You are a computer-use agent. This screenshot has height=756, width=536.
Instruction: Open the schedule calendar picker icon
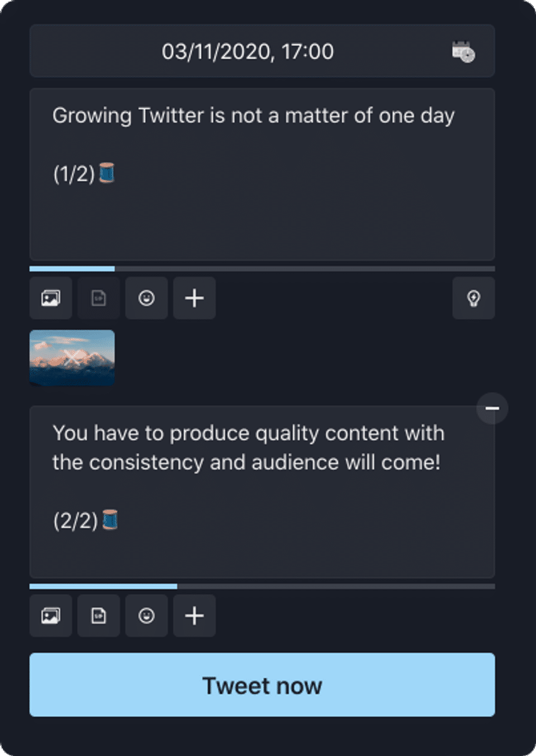coord(463,52)
